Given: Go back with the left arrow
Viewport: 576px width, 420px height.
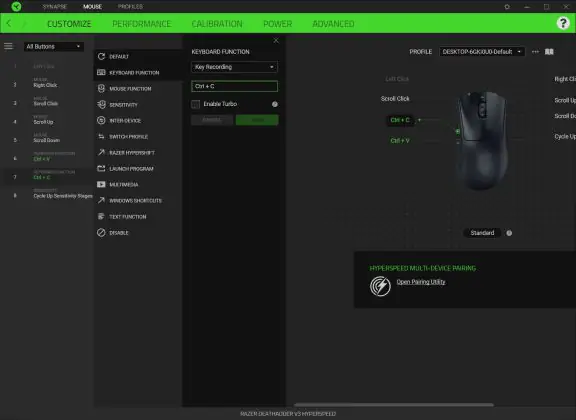Looking at the screenshot, I should [9, 24].
